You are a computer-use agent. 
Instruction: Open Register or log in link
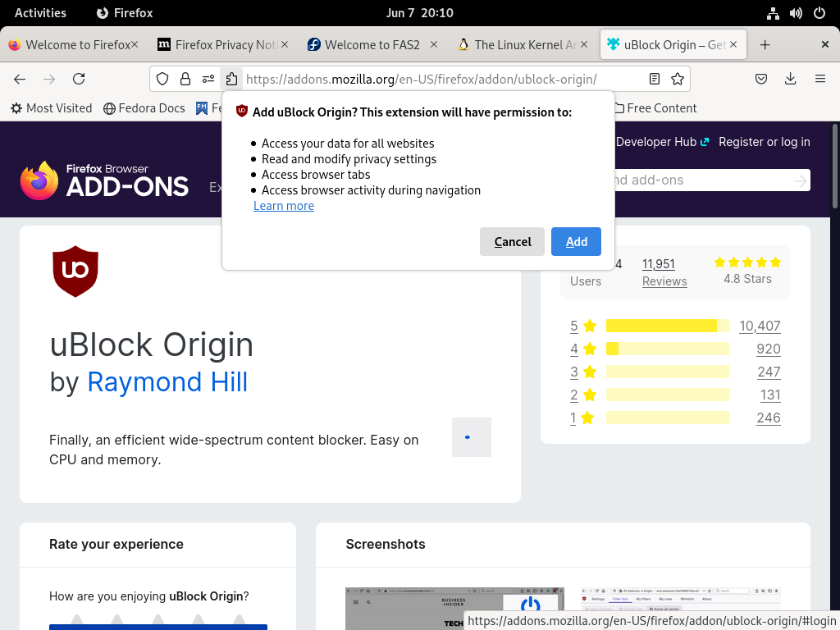pyautogui.click(x=764, y=142)
